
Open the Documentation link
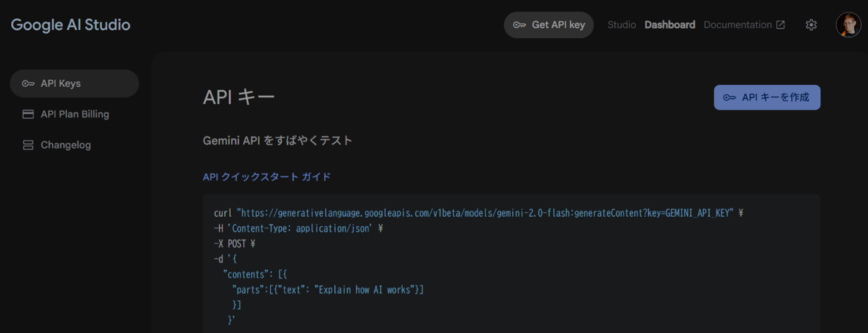[x=737, y=25]
